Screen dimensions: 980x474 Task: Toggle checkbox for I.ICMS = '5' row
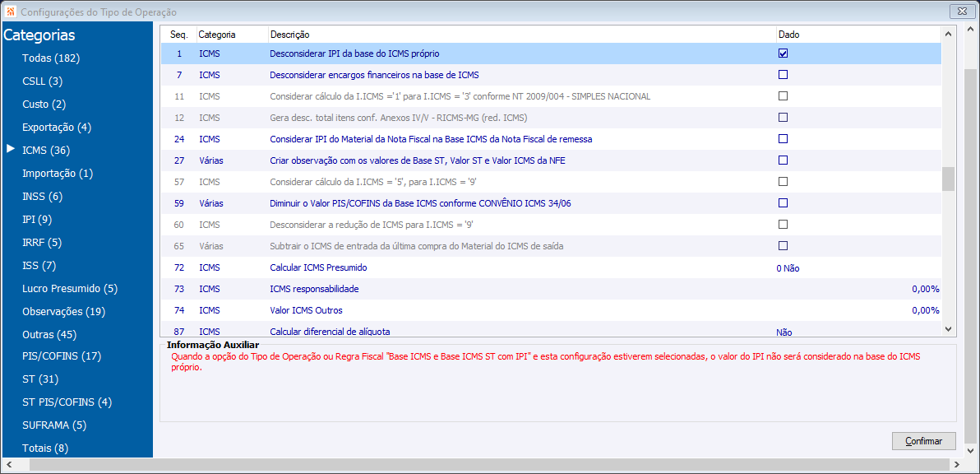(x=783, y=181)
